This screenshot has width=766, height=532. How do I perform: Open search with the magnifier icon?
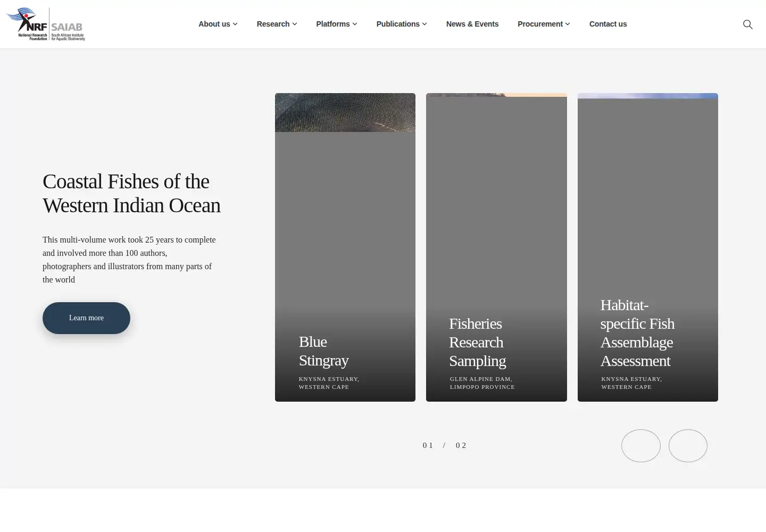tap(747, 24)
